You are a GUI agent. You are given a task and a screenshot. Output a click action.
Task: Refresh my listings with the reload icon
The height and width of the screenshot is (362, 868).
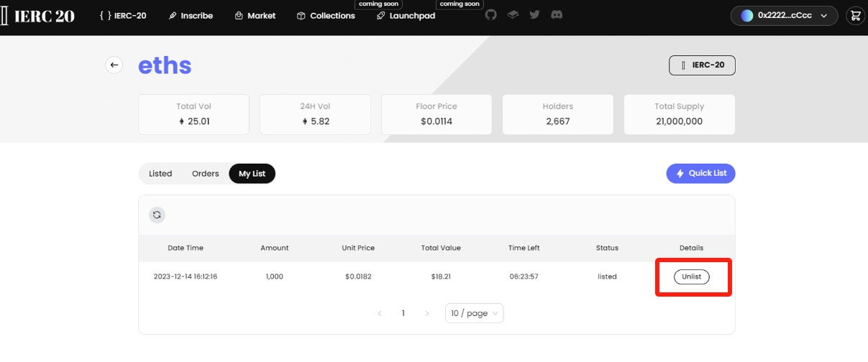[x=157, y=215]
